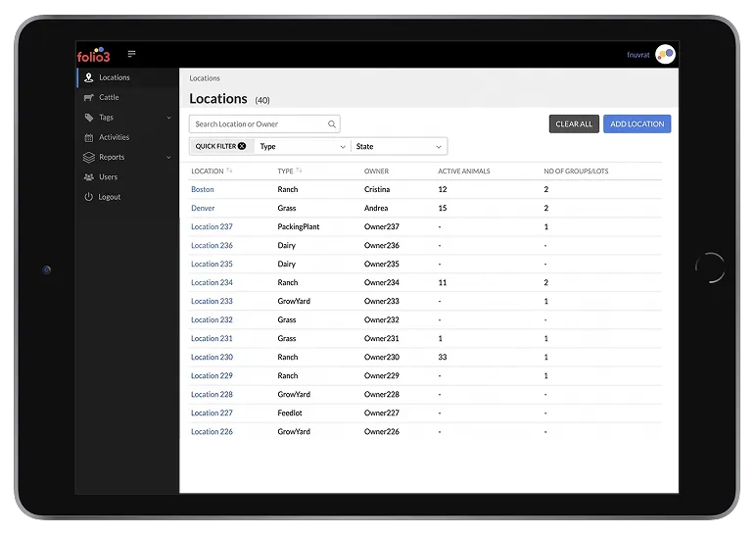Open Users in the sidebar menu
This screenshot has width=756, height=535.
[x=127, y=177]
